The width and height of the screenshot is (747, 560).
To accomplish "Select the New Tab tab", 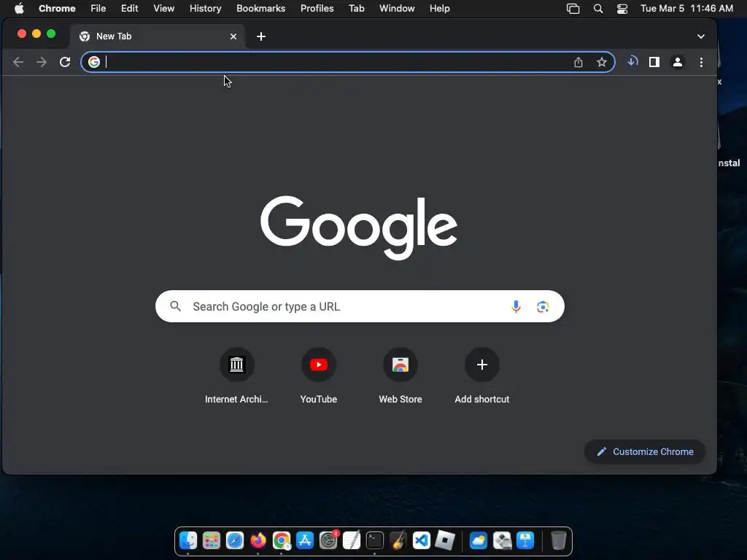I will pos(158,36).
